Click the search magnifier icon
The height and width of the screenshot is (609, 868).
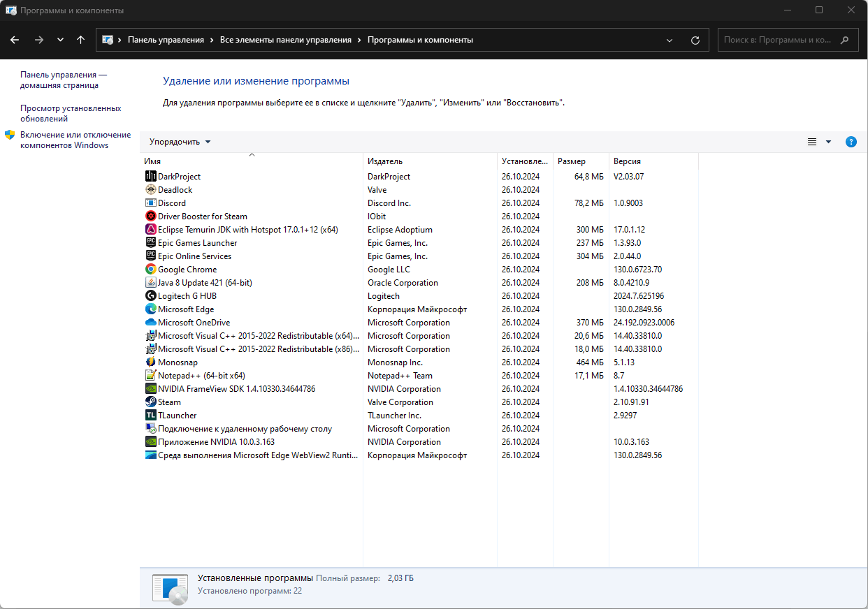(x=845, y=41)
